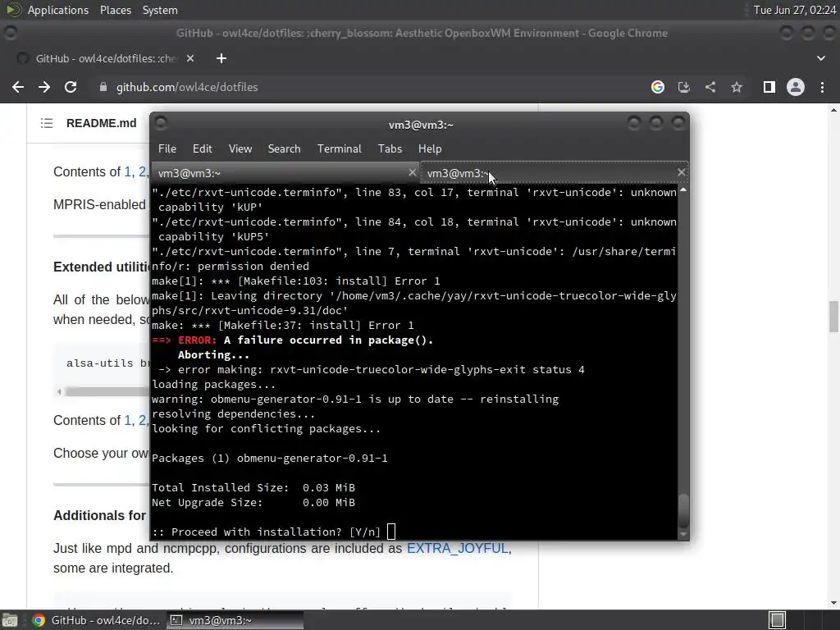This screenshot has width=840, height=630.
Task: Toggle Chrome side panel
Action: [x=769, y=87]
